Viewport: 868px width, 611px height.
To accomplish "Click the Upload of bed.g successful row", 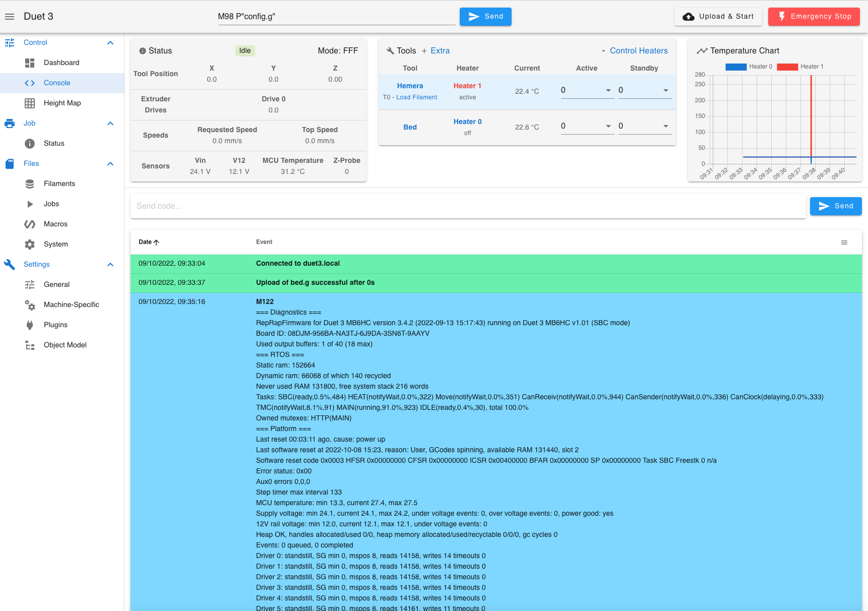I will [496, 283].
